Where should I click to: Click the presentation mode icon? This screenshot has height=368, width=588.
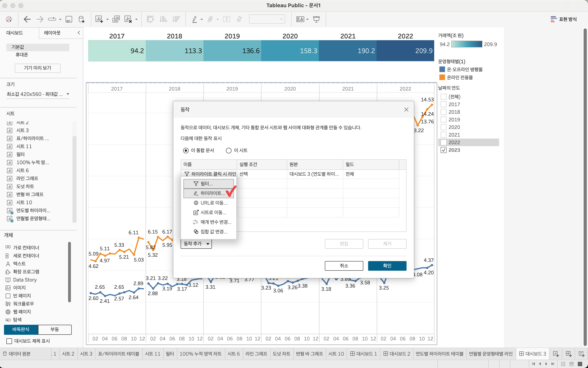pyautogui.click(x=316, y=19)
